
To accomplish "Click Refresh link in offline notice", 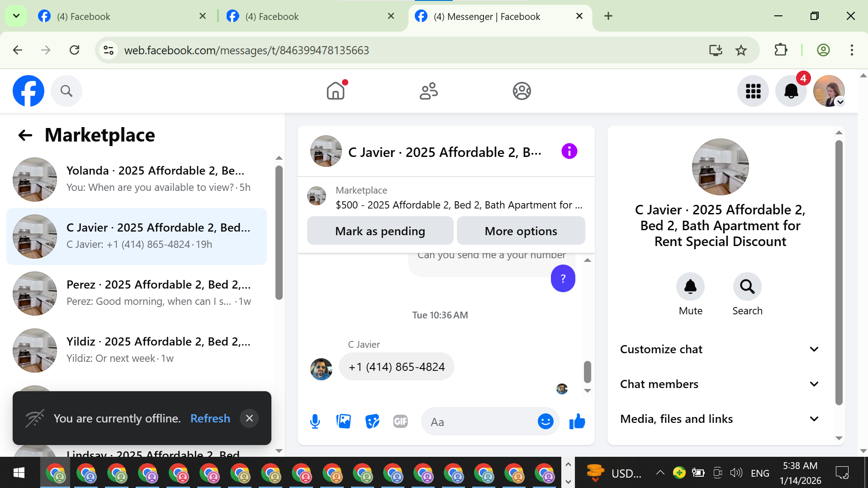I will (210, 418).
